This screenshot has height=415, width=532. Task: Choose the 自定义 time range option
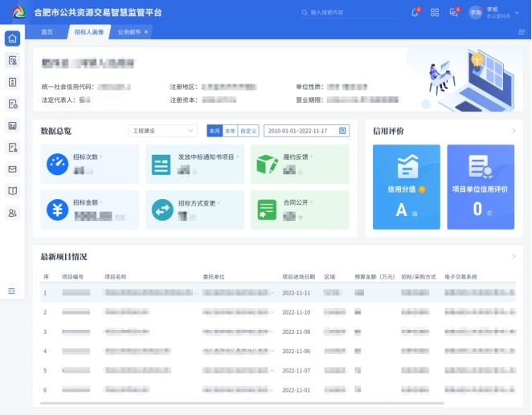(248, 131)
